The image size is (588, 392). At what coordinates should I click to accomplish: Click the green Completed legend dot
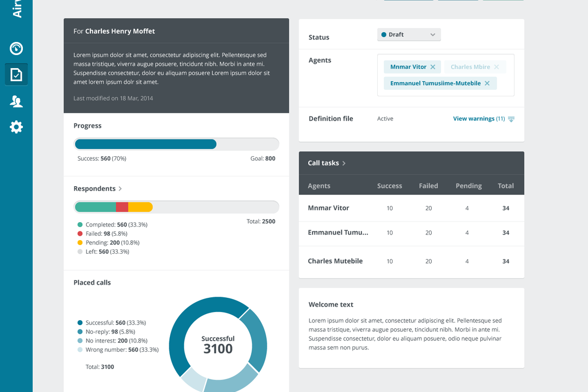click(x=80, y=225)
